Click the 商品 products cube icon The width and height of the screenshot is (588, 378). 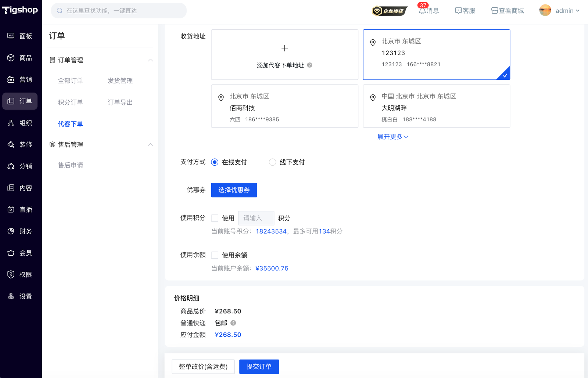[11, 58]
